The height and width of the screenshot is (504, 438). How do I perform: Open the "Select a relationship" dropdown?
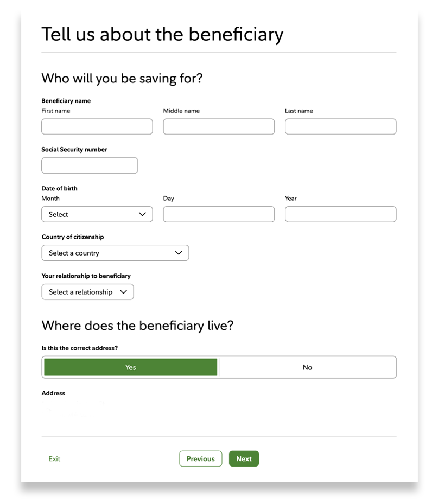(x=87, y=292)
